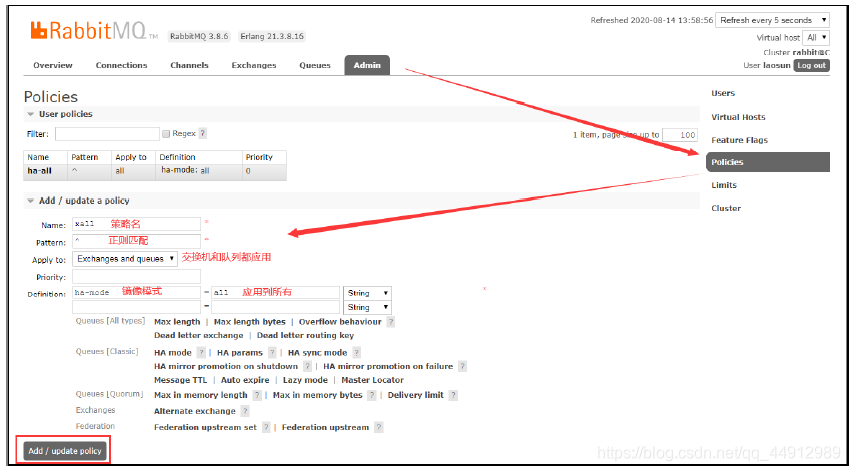The width and height of the screenshot is (850, 471).
Task: Focus the policy Name input field
Action: click(x=137, y=224)
